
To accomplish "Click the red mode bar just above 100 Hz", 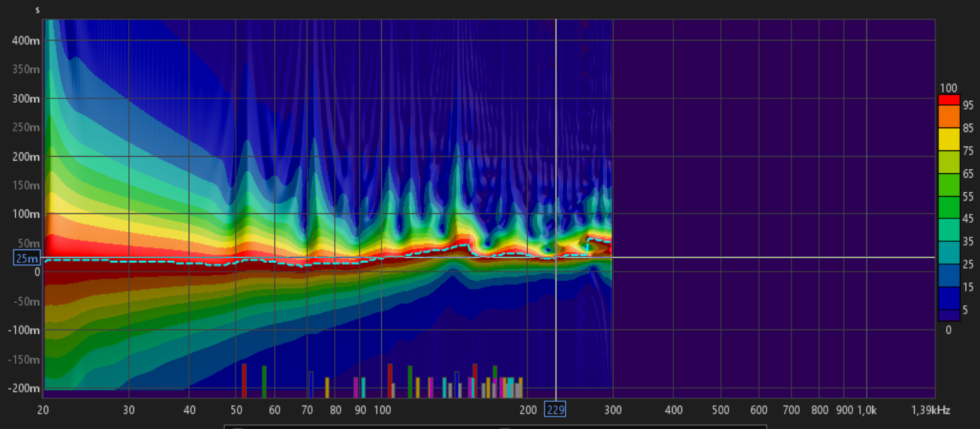I will tap(390, 381).
